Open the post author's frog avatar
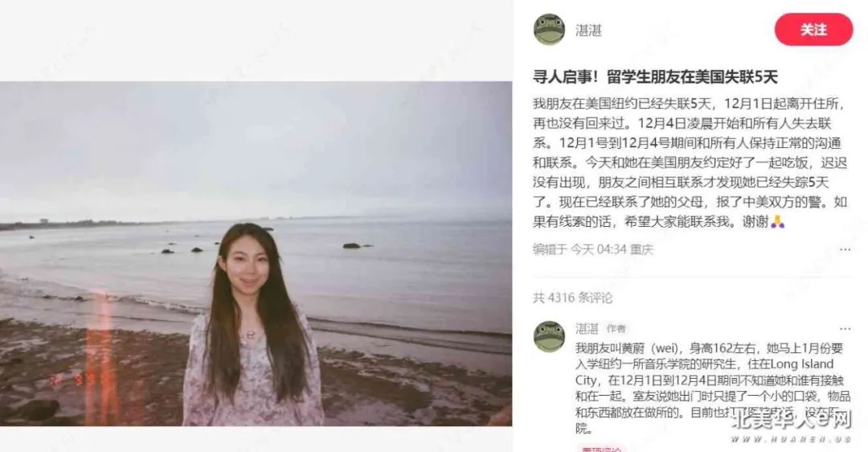Image resolution: width=868 pixels, height=452 pixels. 549,30
